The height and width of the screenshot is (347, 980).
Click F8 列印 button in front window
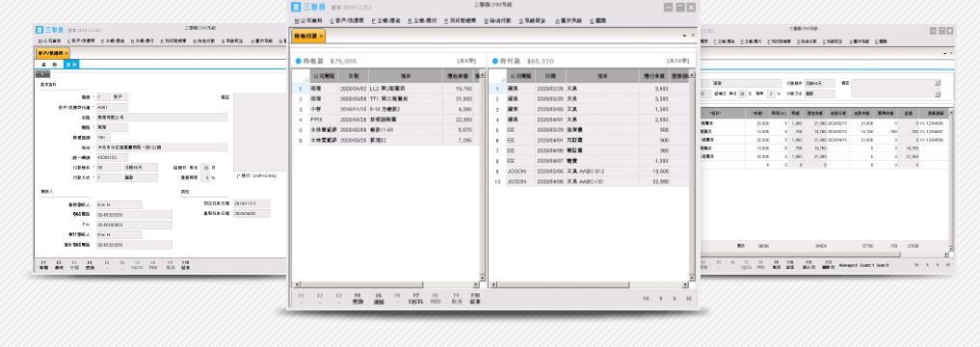436,298
